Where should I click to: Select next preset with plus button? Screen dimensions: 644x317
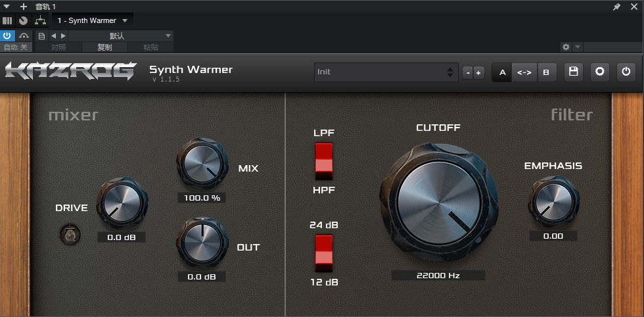click(x=478, y=73)
